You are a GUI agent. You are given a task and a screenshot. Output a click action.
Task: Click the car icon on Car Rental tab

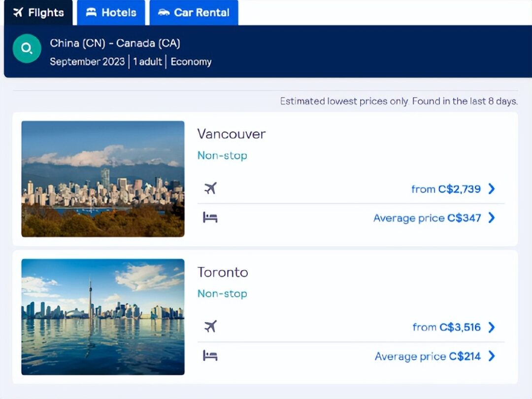coord(164,12)
